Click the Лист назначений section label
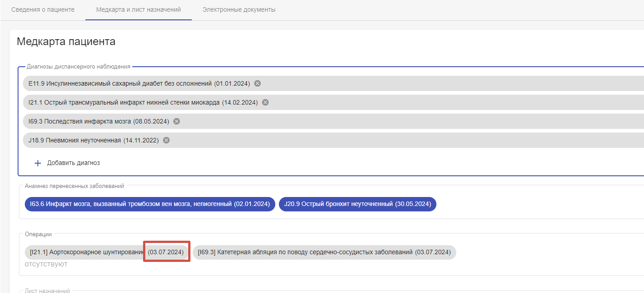The height and width of the screenshot is (293, 644). point(47,291)
